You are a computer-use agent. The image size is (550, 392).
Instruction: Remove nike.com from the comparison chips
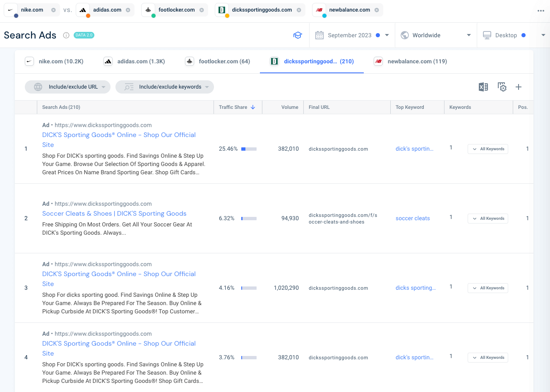click(x=53, y=10)
